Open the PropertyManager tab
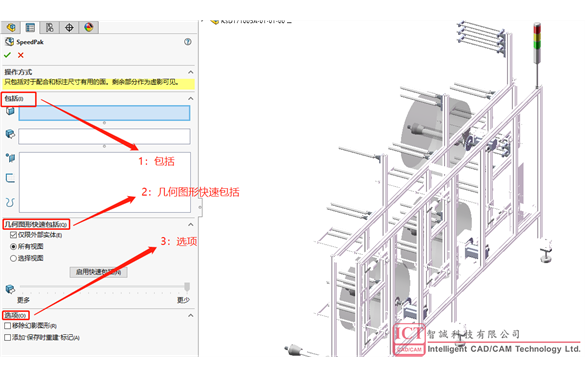This screenshot has width=585, height=377. tap(30, 27)
